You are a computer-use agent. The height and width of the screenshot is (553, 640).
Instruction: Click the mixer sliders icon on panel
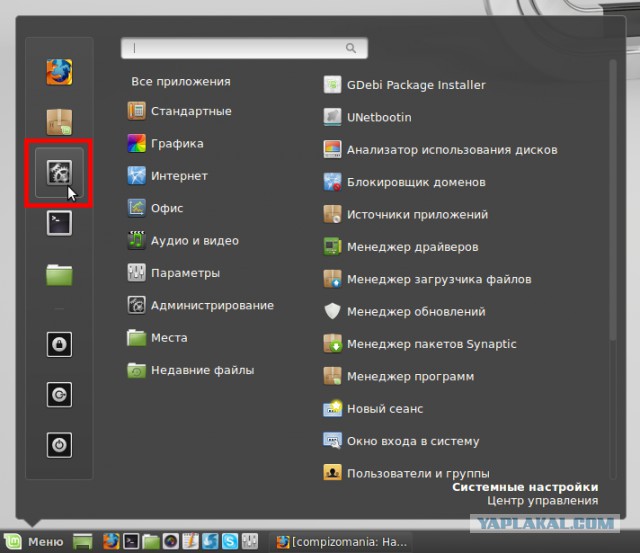250,542
